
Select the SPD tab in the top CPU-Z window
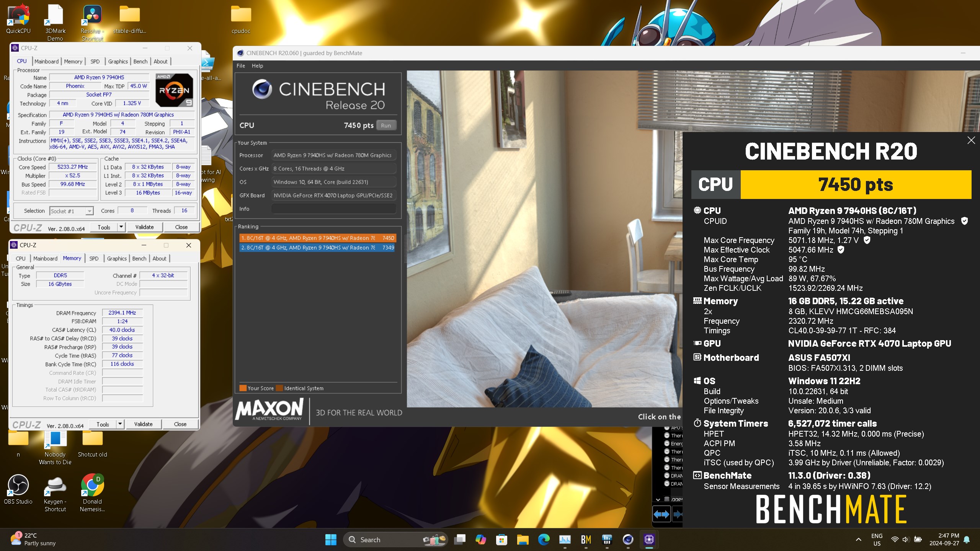tap(95, 62)
